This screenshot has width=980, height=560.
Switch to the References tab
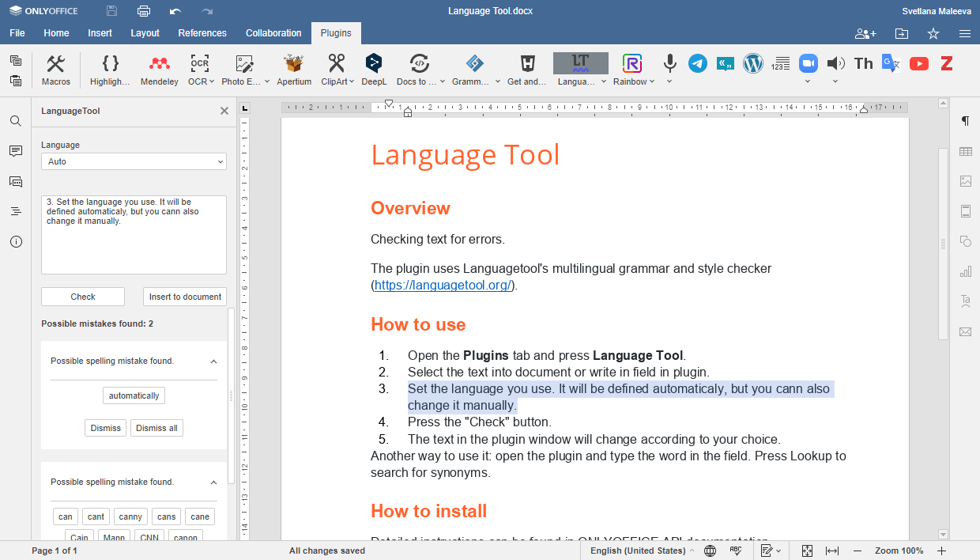tap(202, 33)
